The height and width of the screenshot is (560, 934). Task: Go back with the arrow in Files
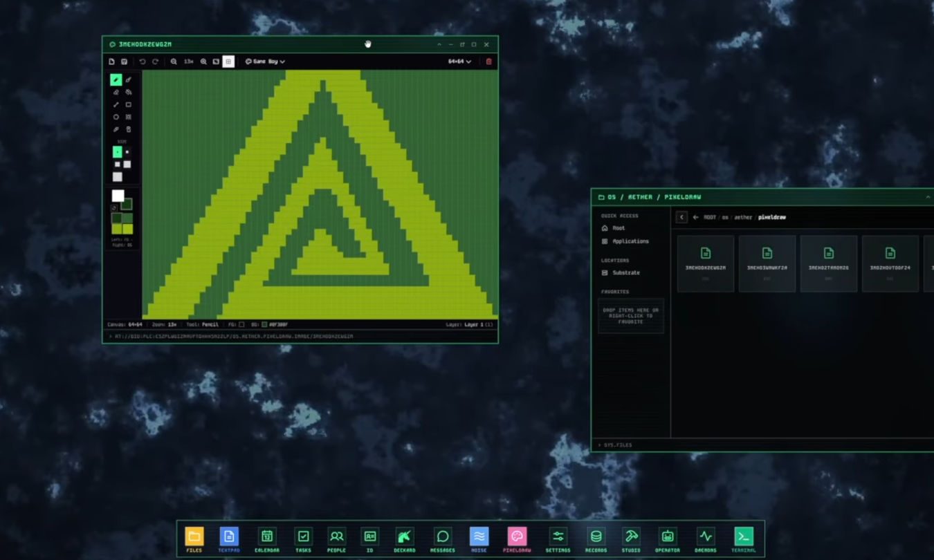point(695,217)
